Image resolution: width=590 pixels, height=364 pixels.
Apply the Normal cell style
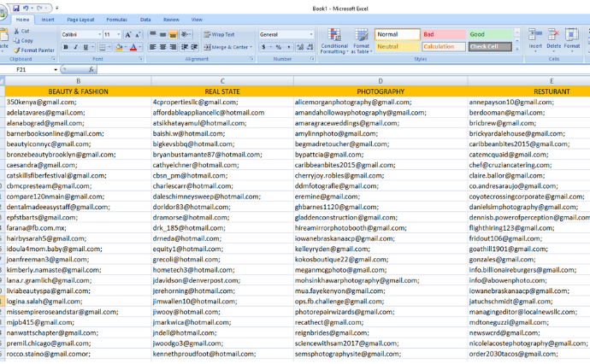click(x=398, y=34)
